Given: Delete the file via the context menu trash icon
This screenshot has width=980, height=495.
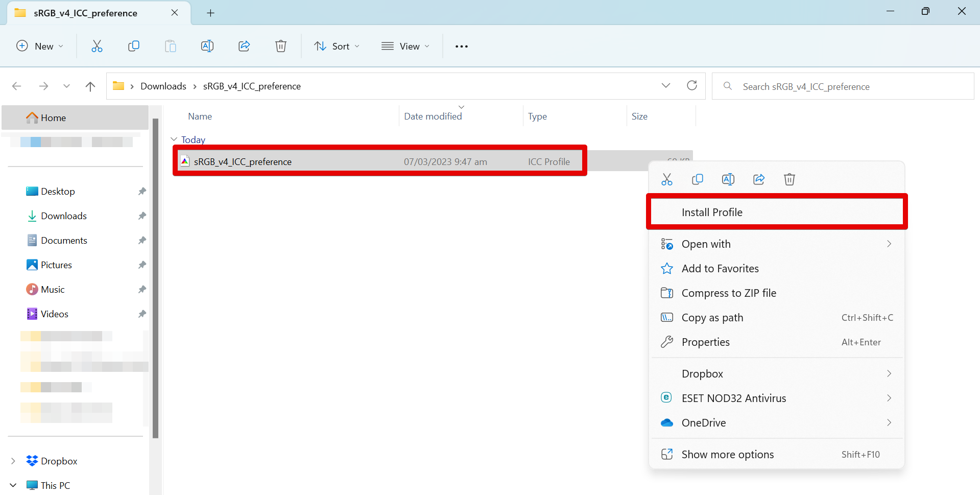Looking at the screenshot, I should 790,179.
